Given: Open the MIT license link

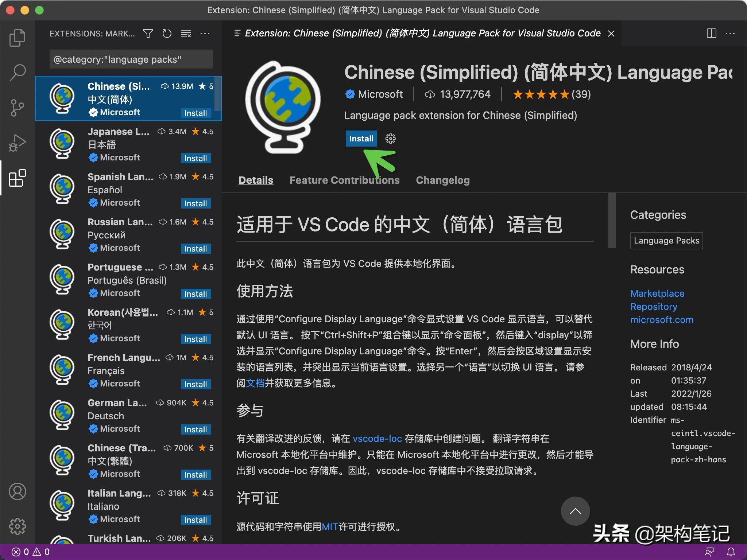Looking at the screenshot, I should click(330, 527).
